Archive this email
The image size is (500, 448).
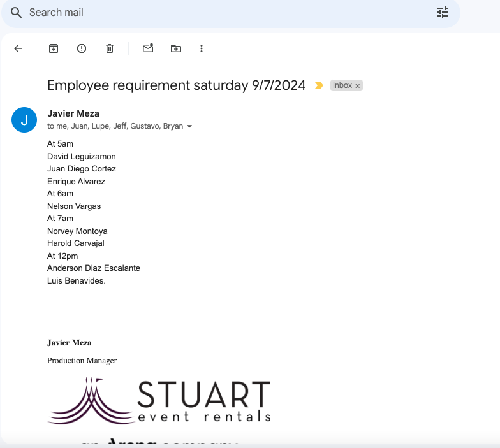(x=54, y=48)
